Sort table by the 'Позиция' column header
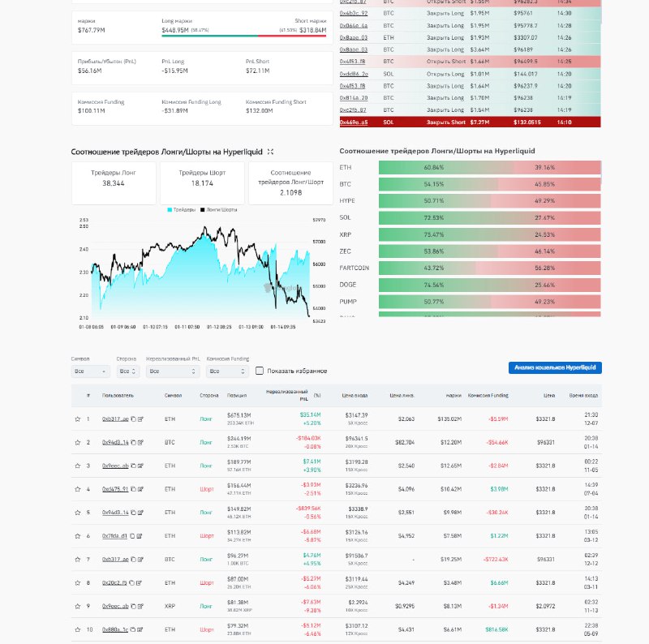649x644 pixels. 237,396
